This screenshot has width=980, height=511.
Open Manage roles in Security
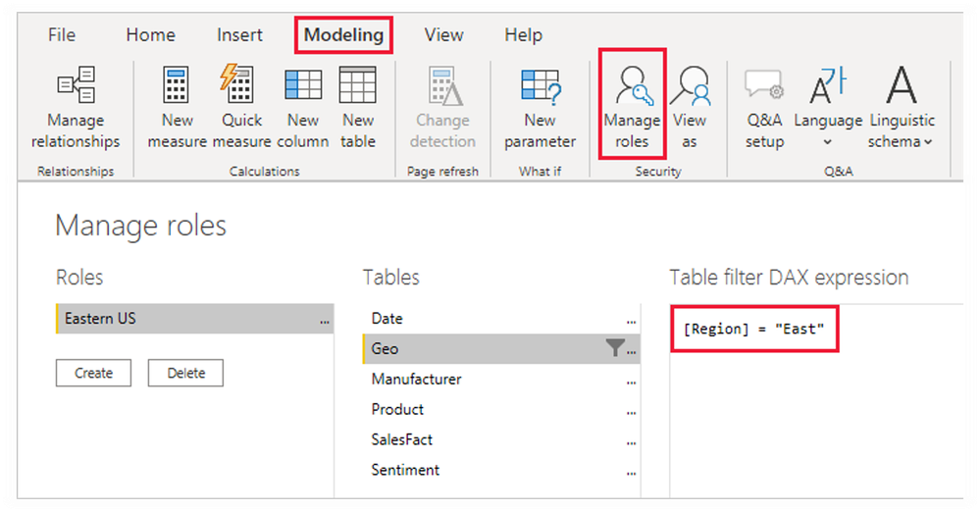pyautogui.click(x=632, y=106)
